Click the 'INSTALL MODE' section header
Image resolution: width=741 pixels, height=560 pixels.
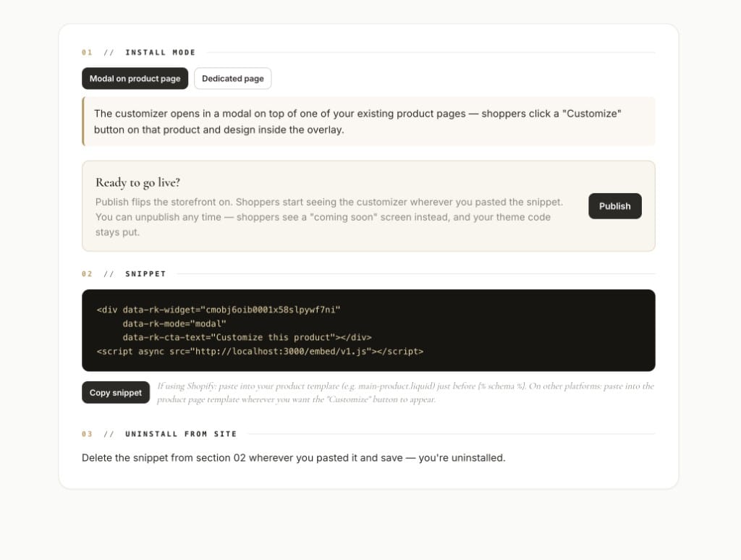160,53
